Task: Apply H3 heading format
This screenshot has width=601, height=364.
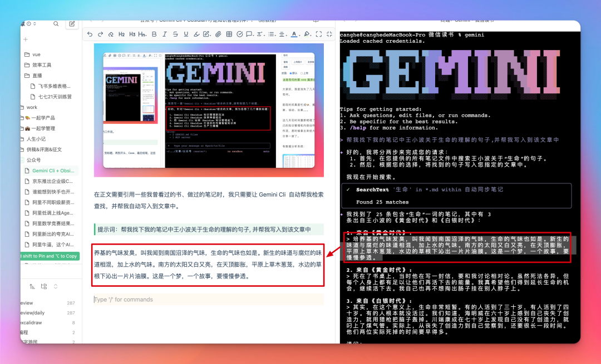Action: 132,34
